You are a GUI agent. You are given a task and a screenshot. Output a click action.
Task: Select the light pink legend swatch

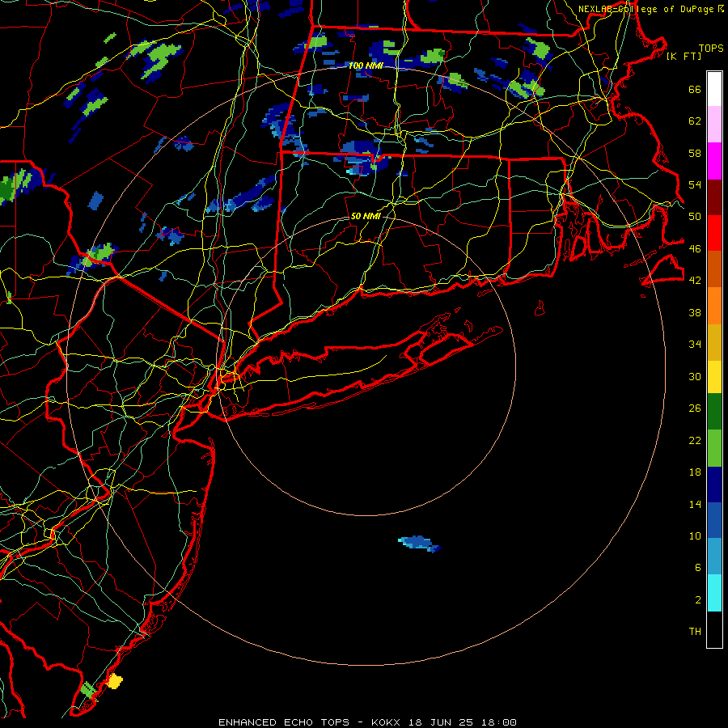coord(714,125)
